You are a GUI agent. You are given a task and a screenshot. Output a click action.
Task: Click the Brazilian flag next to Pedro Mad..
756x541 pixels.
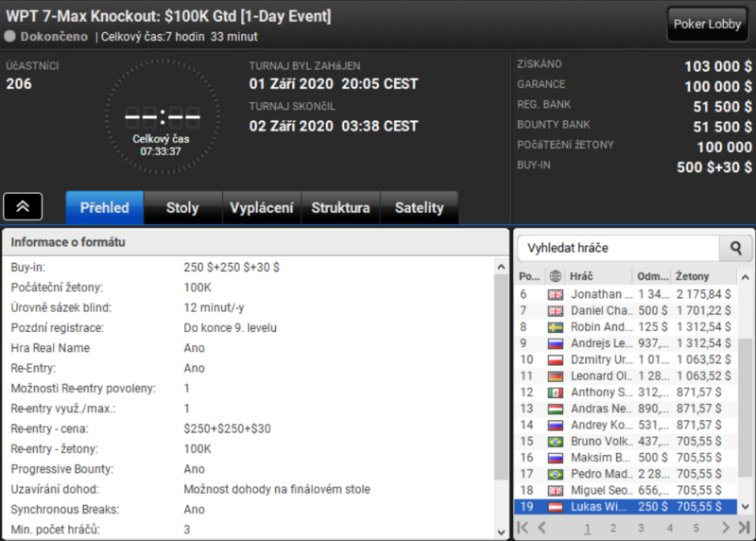coord(556,474)
